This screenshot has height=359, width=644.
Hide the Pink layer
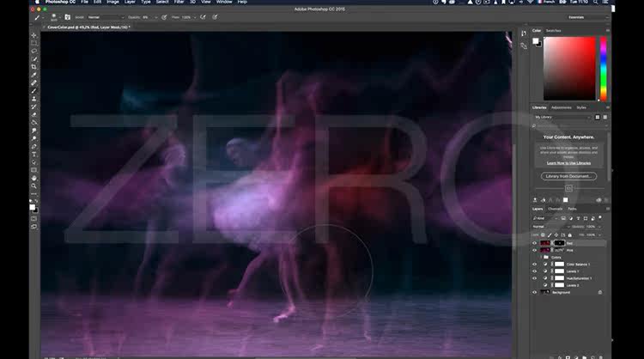pyautogui.click(x=534, y=250)
